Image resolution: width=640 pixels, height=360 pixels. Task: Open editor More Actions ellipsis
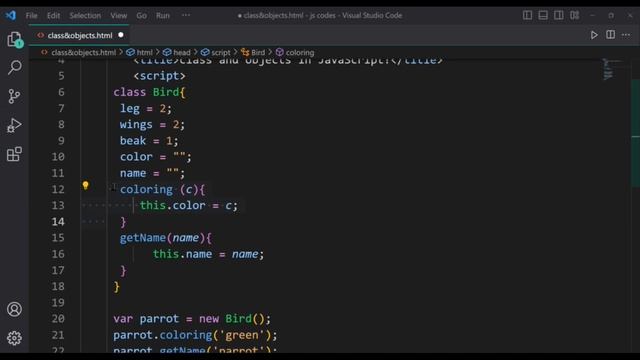point(626,35)
